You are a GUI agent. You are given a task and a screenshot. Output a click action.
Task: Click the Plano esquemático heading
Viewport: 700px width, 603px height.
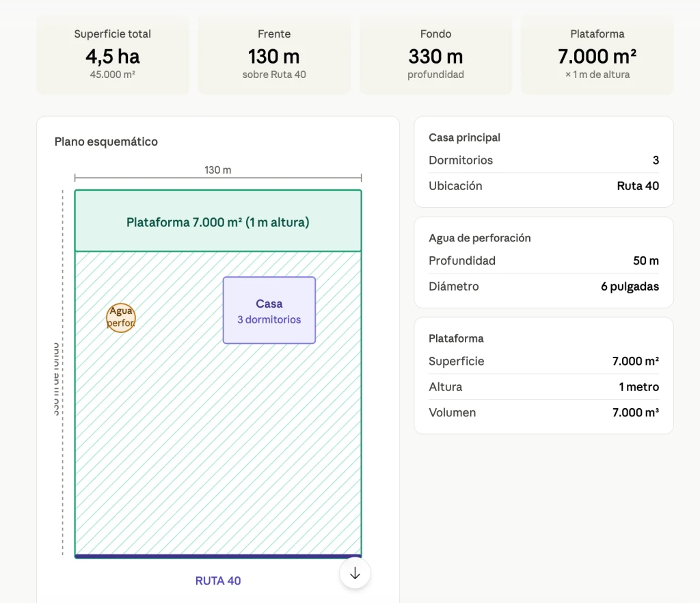[106, 142]
